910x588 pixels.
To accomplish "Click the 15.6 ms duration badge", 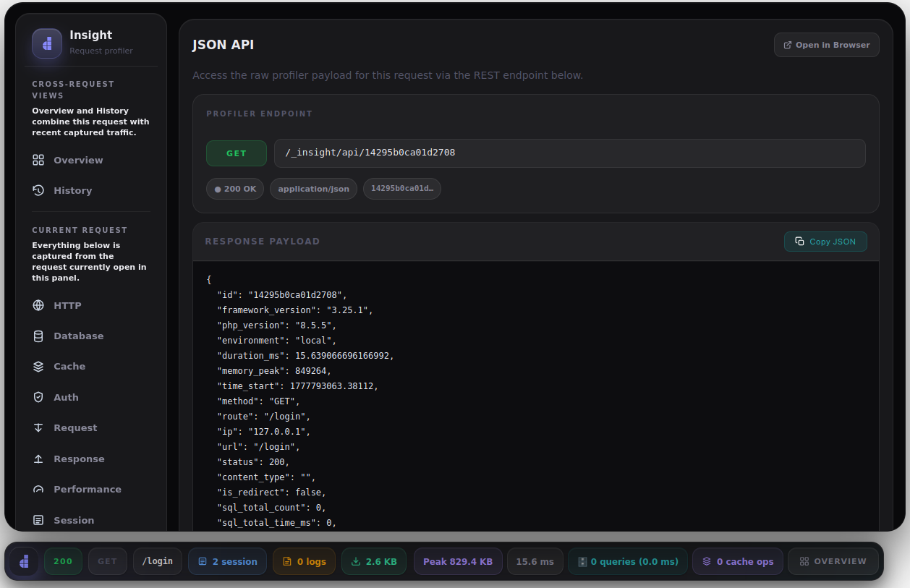I will click(x=535, y=561).
